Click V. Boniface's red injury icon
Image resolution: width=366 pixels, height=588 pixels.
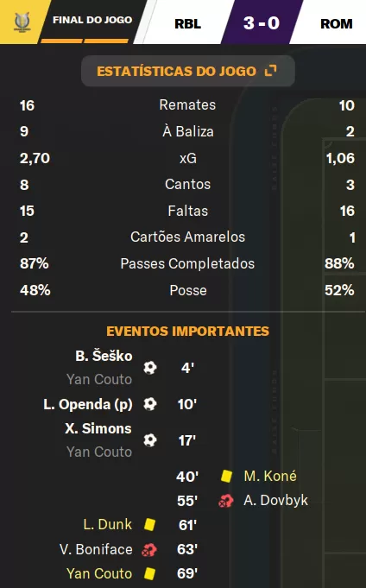click(149, 550)
